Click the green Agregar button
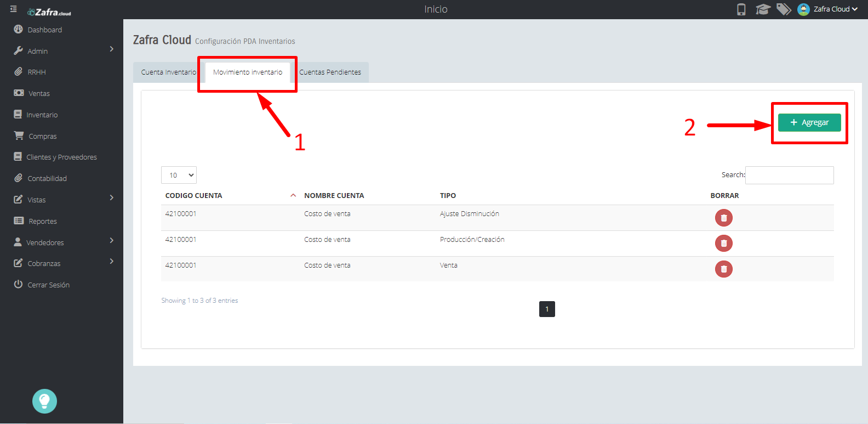Viewport: 868px width, 424px height. click(x=809, y=122)
